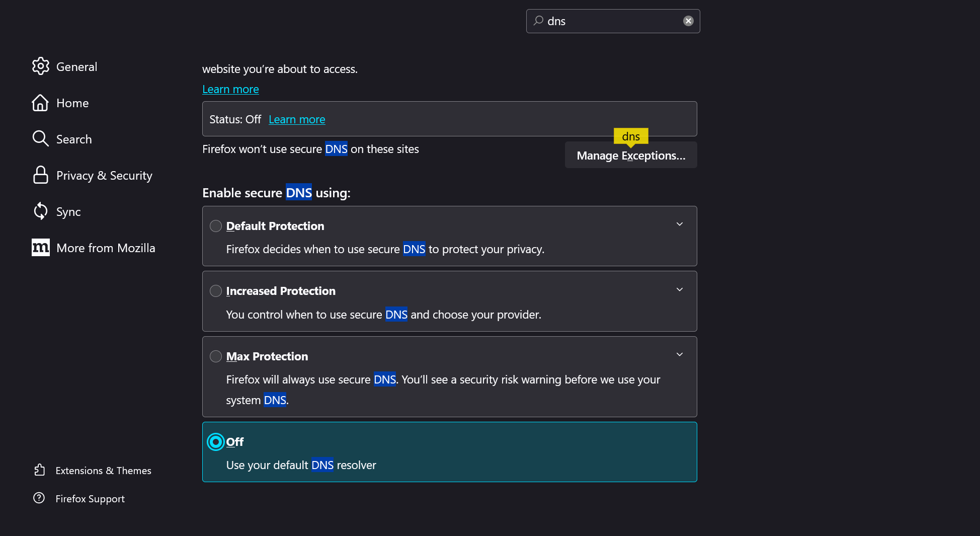This screenshot has width=980, height=536.
Task: Click the Max Protection label
Action: 267,356
